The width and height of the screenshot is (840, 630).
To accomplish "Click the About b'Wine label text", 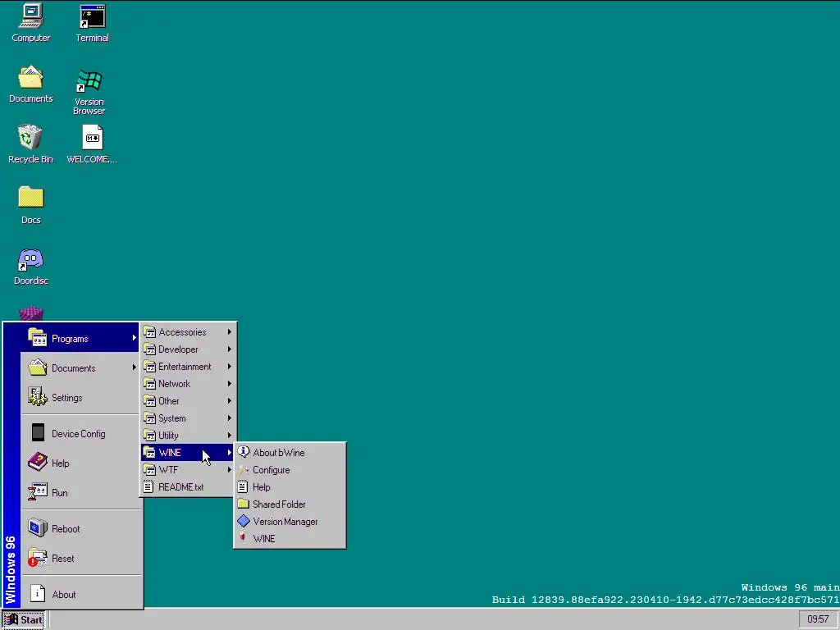I will (x=279, y=453).
